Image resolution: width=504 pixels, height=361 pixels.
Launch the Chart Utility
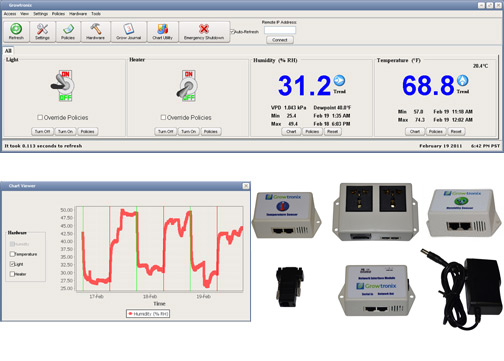pyautogui.click(x=163, y=32)
